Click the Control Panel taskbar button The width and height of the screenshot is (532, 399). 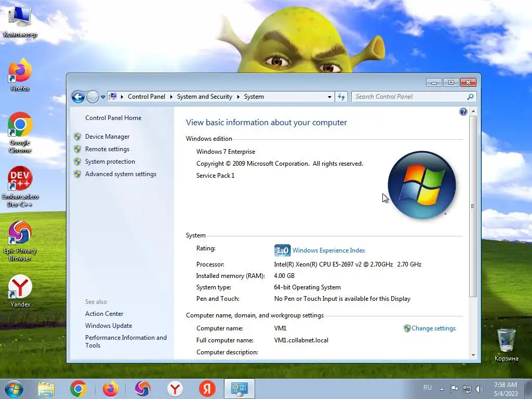pos(240,389)
